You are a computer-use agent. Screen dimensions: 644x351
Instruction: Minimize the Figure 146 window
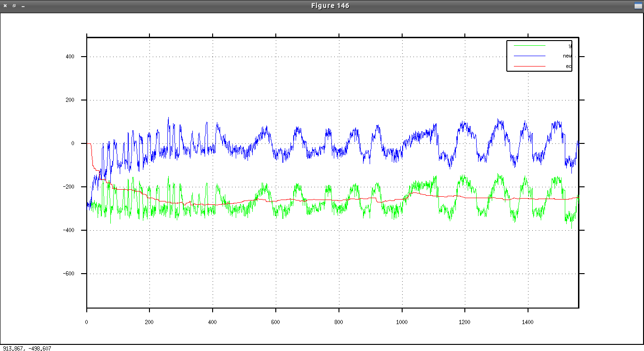(23, 6)
